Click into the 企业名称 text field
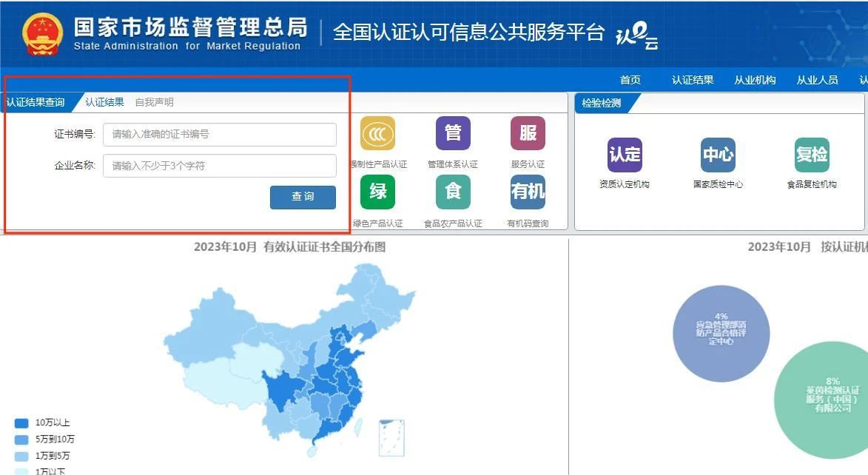The height and width of the screenshot is (475, 868). tap(219, 166)
